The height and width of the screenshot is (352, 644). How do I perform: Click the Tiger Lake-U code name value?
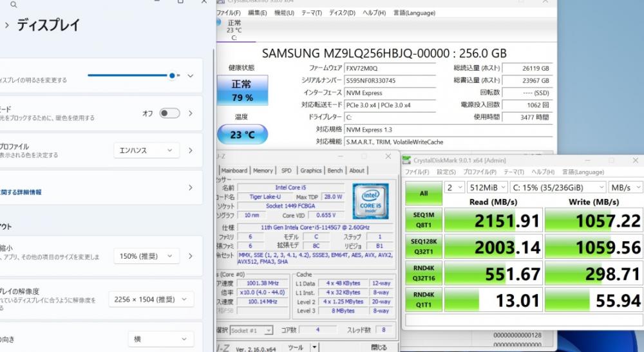[x=265, y=197]
